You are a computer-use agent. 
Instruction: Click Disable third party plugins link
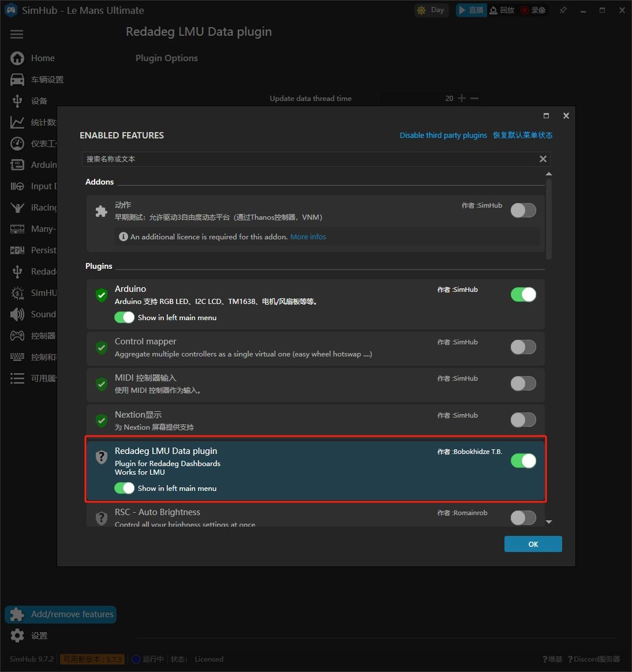coord(443,136)
